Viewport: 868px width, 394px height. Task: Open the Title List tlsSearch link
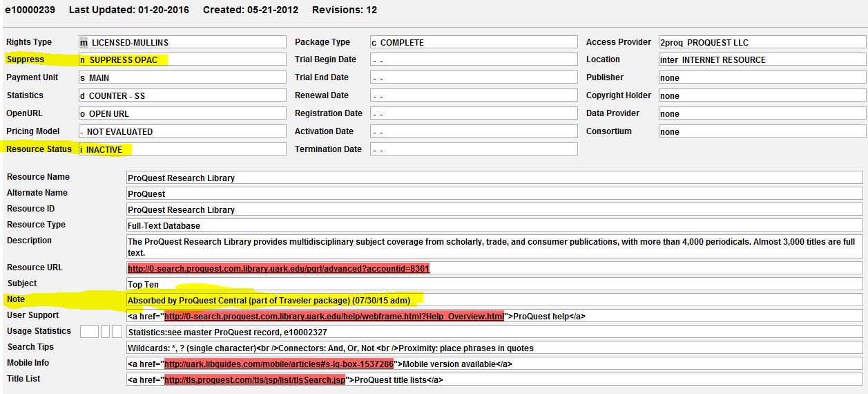click(255, 379)
